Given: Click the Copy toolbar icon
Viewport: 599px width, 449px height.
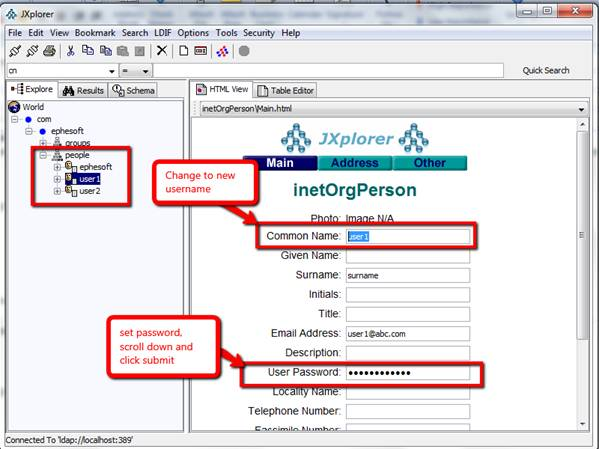Looking at the screenshot, I should 88,51.
